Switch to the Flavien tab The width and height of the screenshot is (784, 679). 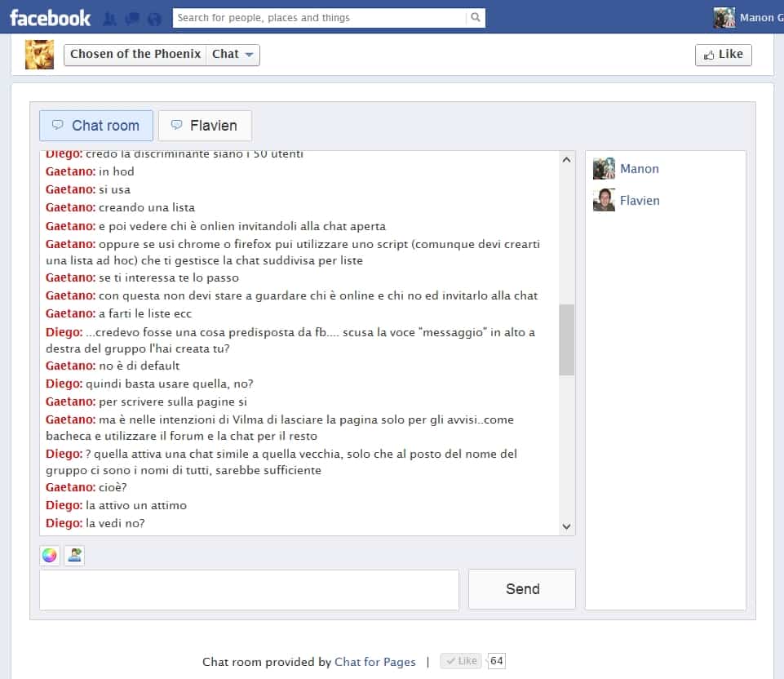point(205,126)
